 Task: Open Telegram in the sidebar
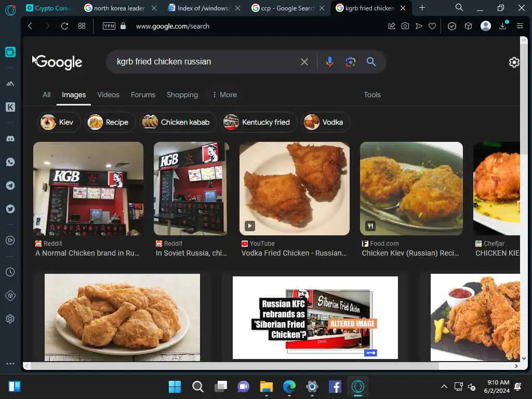click(10, 185)
